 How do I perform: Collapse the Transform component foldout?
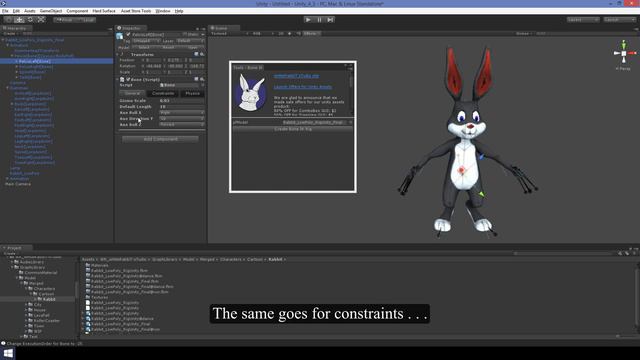coord(118,54)
